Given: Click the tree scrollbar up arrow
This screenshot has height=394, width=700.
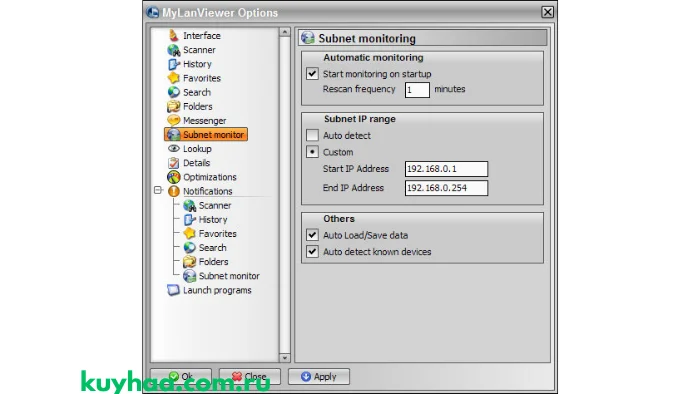Looking at the screenshot, I should pos(284,32).
